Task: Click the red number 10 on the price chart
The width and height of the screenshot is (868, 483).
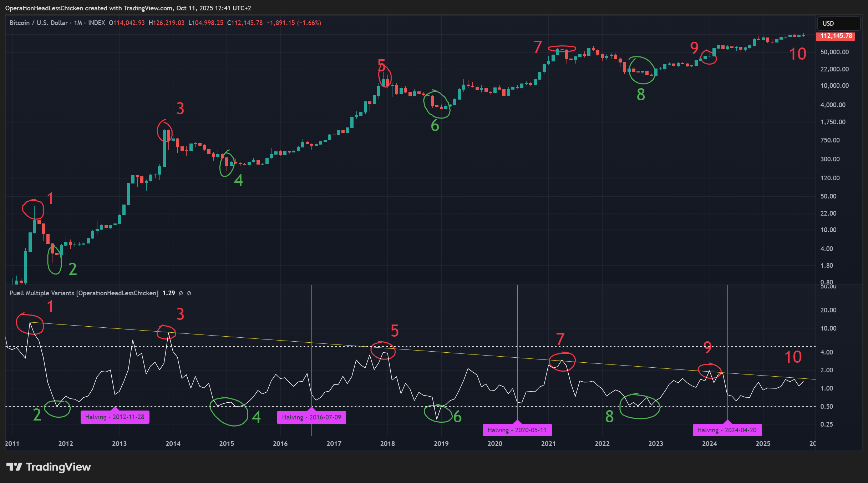Action: coord(797,54)
